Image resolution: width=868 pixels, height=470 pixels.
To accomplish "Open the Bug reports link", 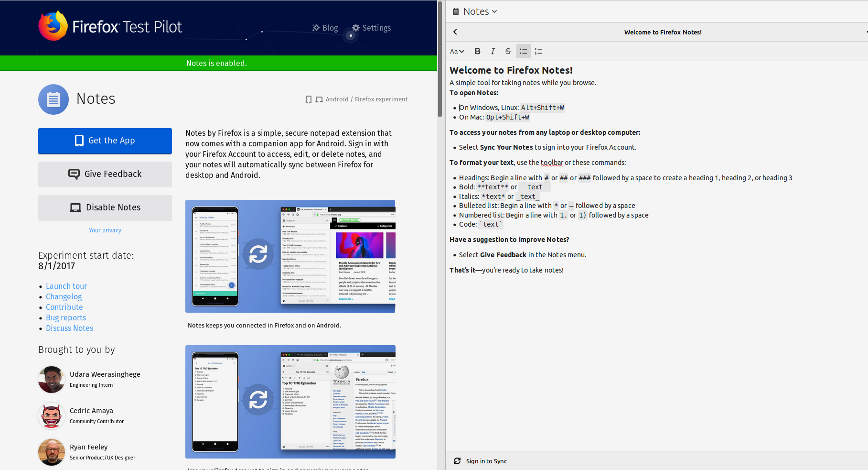I will coord(66,317).
